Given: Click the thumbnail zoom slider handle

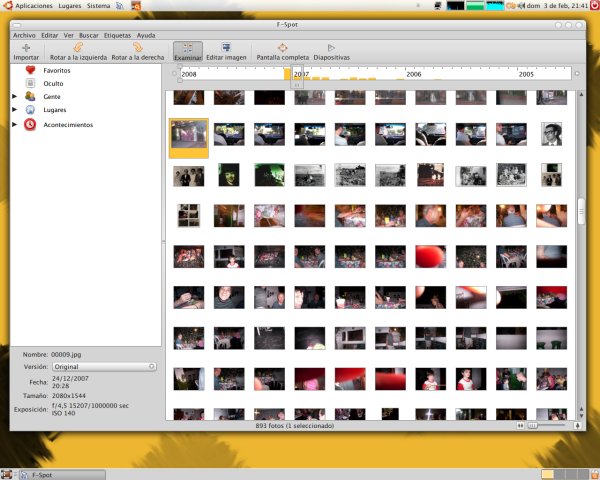Looking at the screenshot, I should point(532,425).
